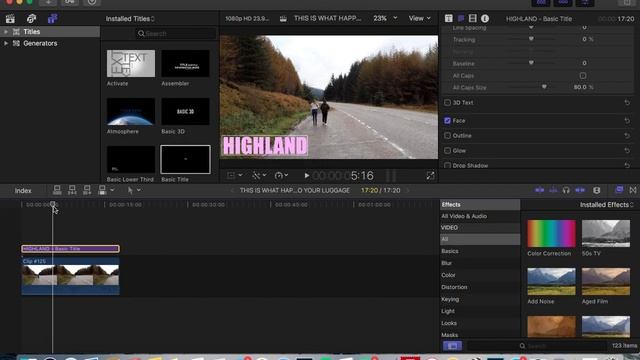Toggle viewer fullscreen icon
The height and width of the screenshot is (360, 640).
(x=430, y=176)
